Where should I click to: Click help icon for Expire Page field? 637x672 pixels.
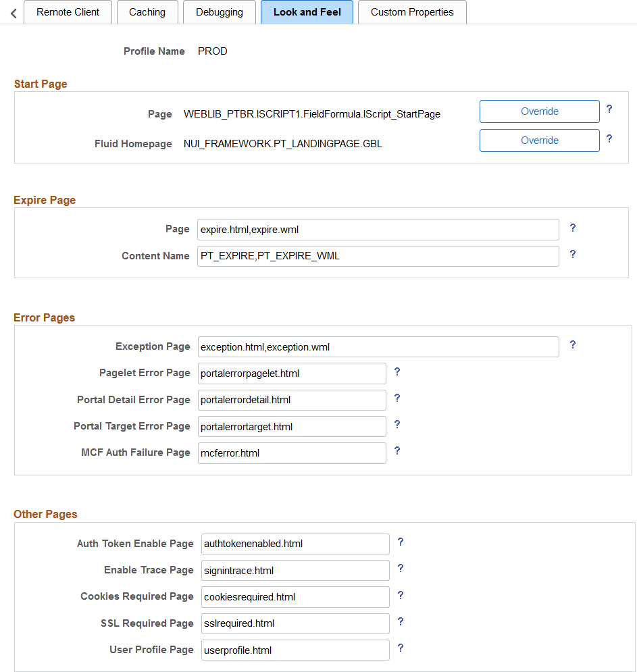pos(572,228)
